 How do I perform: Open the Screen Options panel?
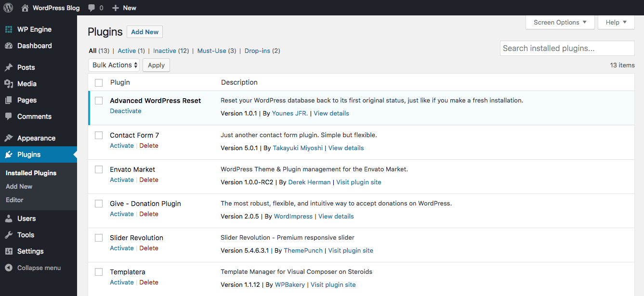pos(560,22)
